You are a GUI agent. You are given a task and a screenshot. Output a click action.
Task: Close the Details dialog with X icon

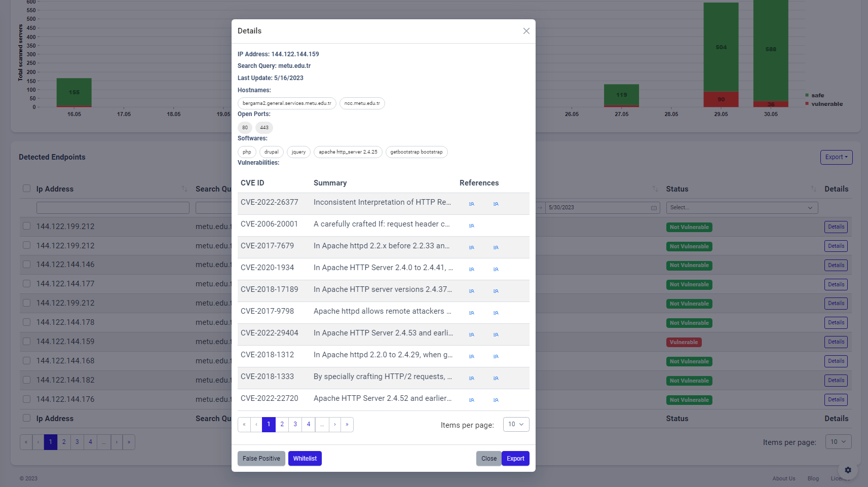click(526, 31)
